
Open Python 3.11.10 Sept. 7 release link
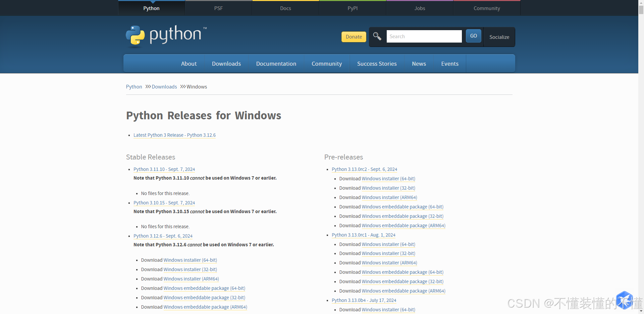[164, 169]
